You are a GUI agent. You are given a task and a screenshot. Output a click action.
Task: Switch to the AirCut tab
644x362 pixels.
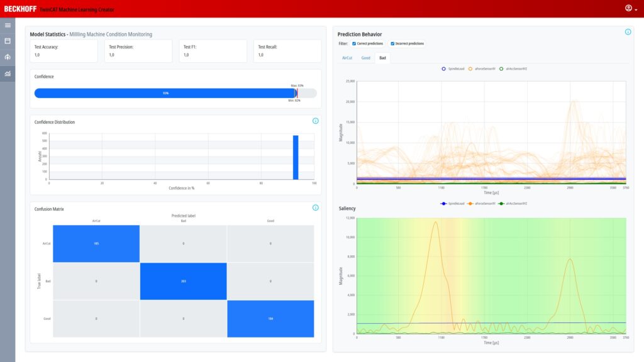point(347,57)
